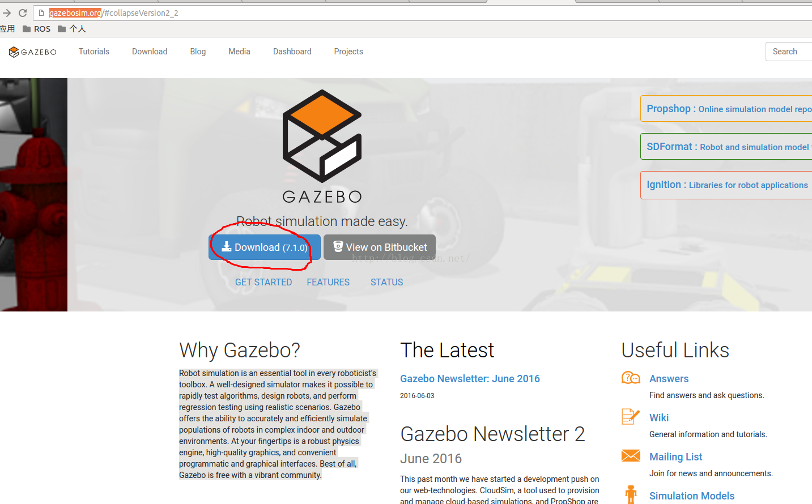Click the Mailing List envelope icon
Viewport: 812px width, 504px height.
click(631, 456)
